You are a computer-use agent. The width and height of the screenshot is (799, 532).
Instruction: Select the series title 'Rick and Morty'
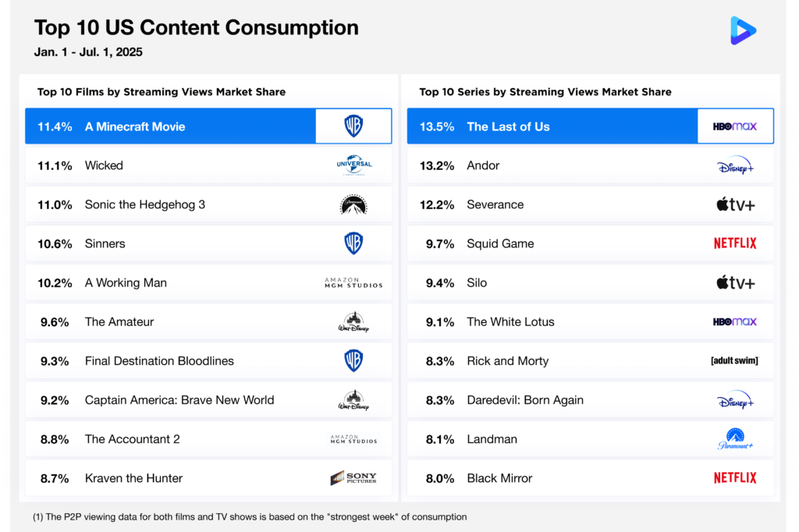(x=508, y=361)
